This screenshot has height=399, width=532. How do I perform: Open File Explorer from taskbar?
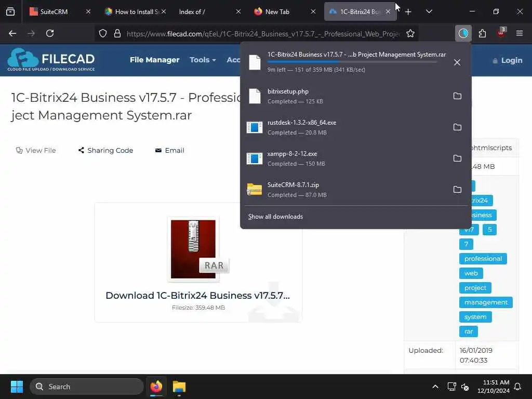(179, 387)
